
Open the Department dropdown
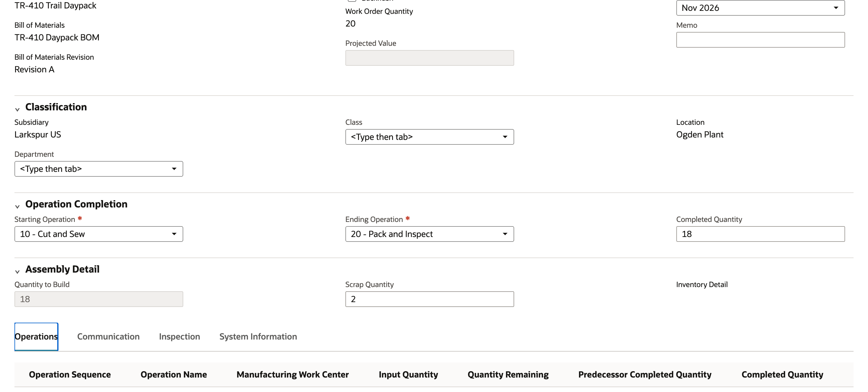[99, 169]
